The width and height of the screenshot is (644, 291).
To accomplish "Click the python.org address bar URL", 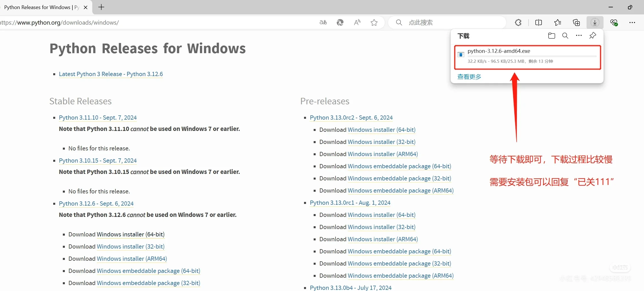I will (59, 22).
